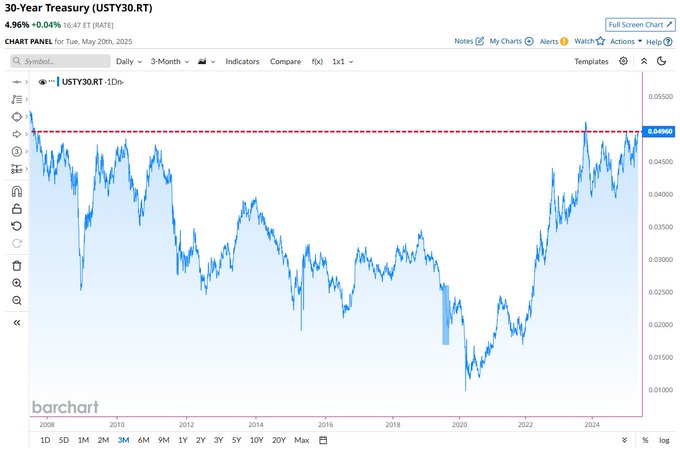Click the undo arrow icon
The image size is (680, 452).
[x=16, y=226]
